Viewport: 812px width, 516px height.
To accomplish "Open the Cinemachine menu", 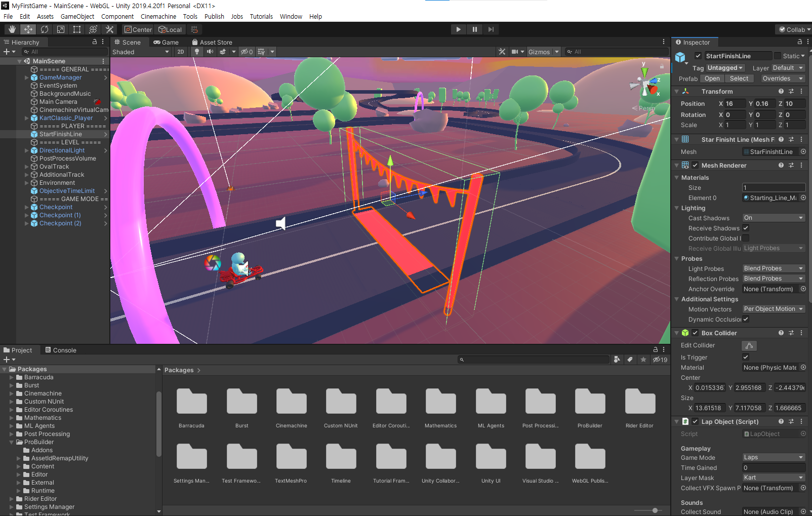I will 158,16.
